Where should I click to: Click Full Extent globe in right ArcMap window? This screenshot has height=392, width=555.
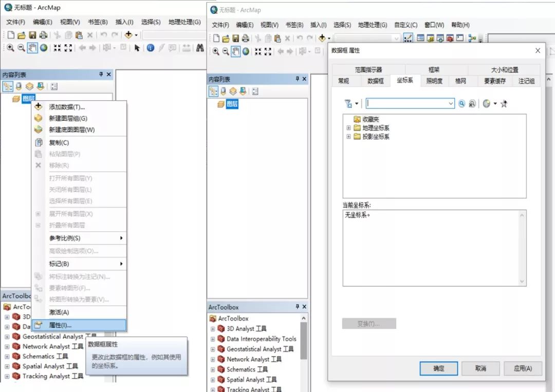click(246, 52)
